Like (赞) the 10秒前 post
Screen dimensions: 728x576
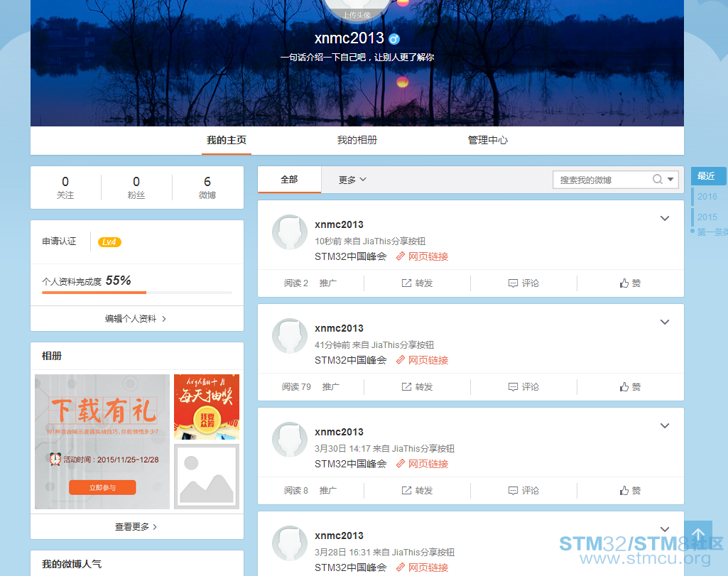pyautogui.click(x=630, y=283)
